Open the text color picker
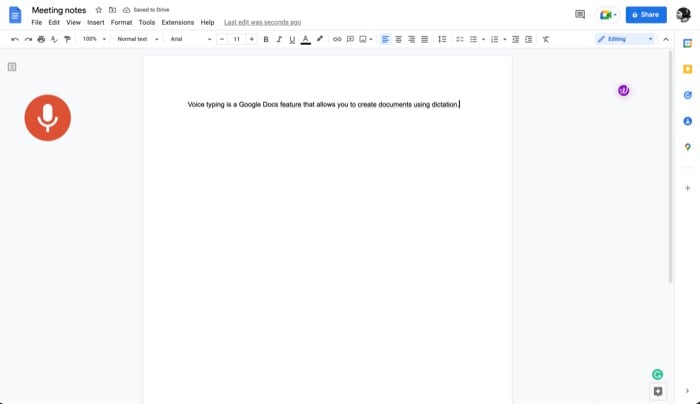The height and width of the screenshot is (404, 700). tap(305, 39)
